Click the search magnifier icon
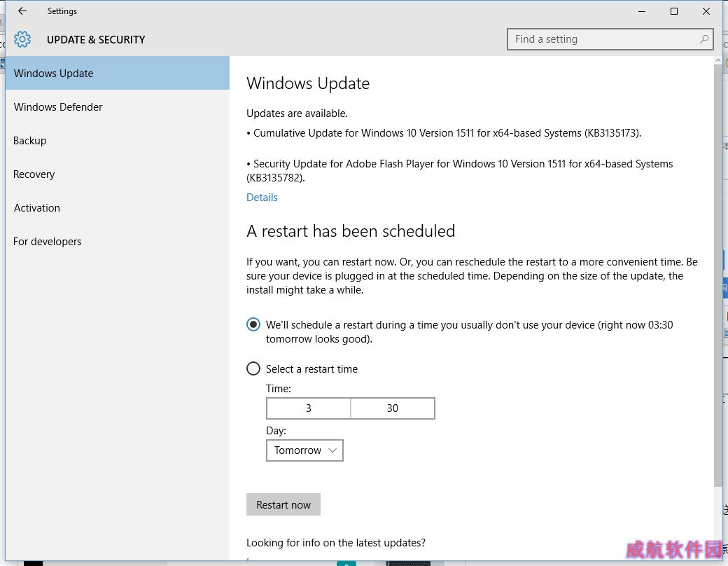728x566 pixels. click(x=704, y=39)
